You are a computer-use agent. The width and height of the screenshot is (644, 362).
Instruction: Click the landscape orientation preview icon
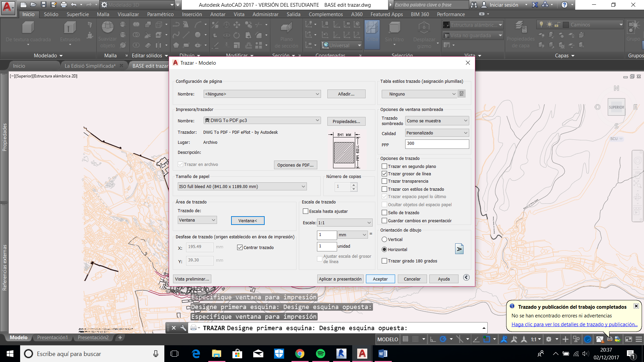tap(459, 249)
